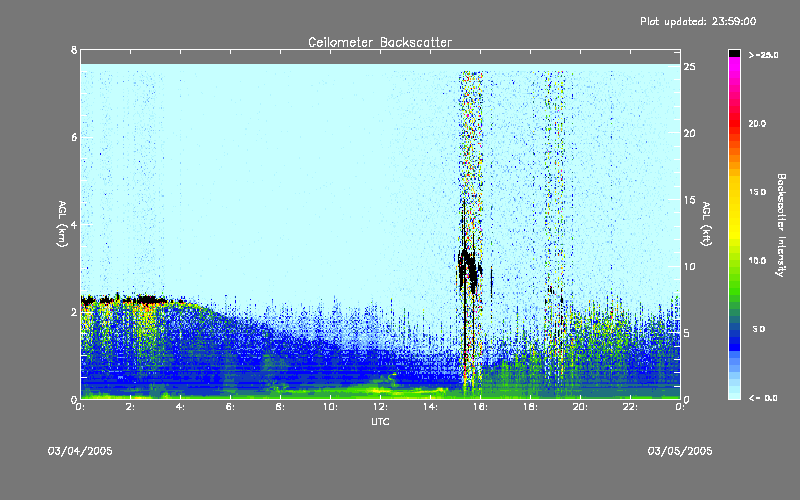Click the '4:' hour label on time axis
Viewport: 800px width, 500px height.
[181, 407]
